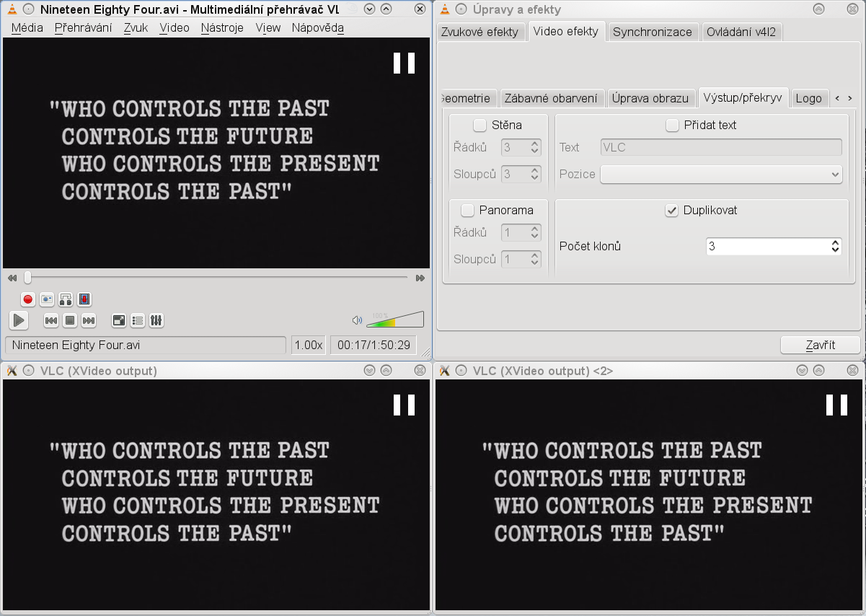Open the Přehrávání menu

coord(83,27)
